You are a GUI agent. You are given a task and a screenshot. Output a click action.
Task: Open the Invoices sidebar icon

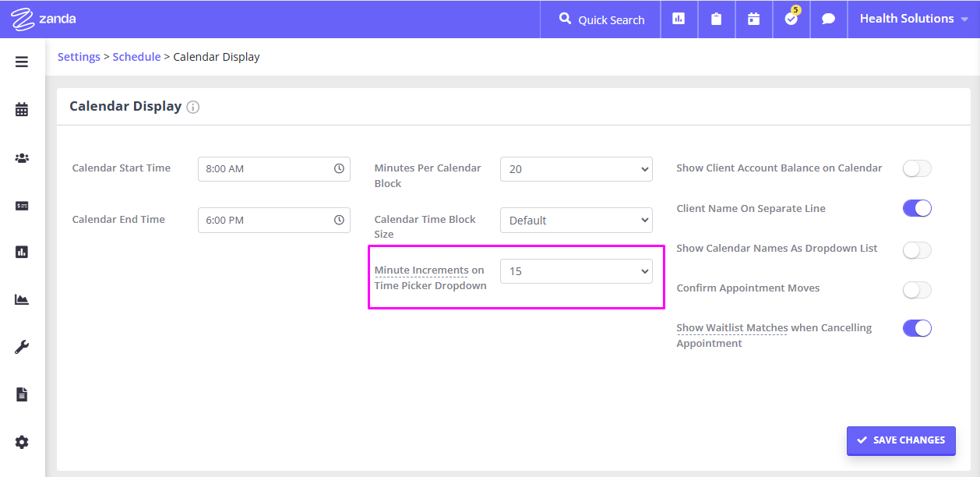point(21,206)
